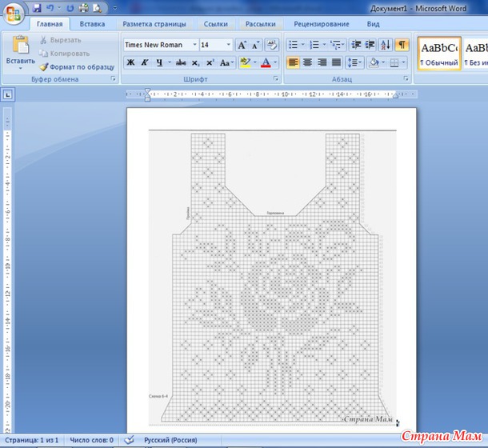Quick print from Quick Access toolbar
Image resolution: width=488 pixels, height=448 pixels.
[83, 8]
